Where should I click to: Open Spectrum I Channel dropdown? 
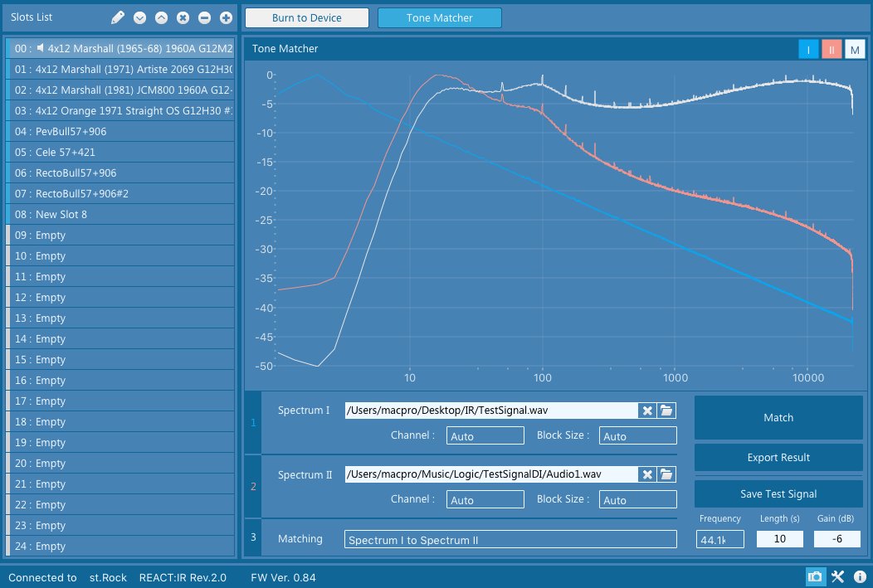(485, 436)
